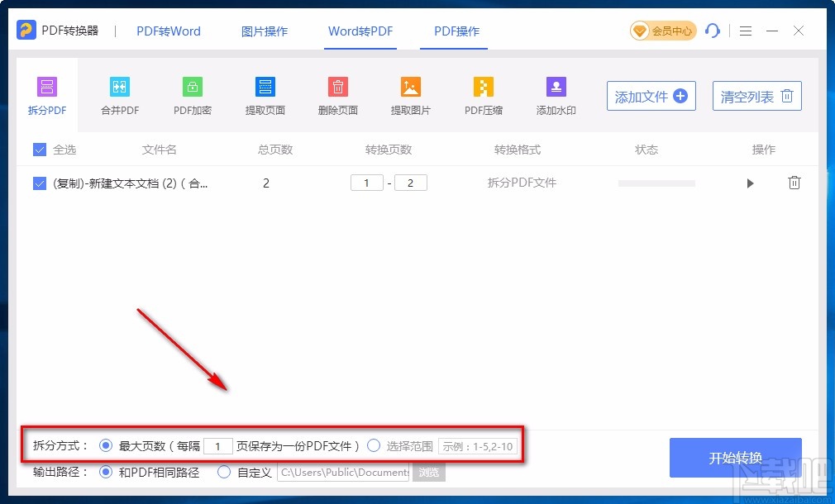Open the 删除页面 tool
This screenshot has width=835, height=504.
(x=337, y=93)
